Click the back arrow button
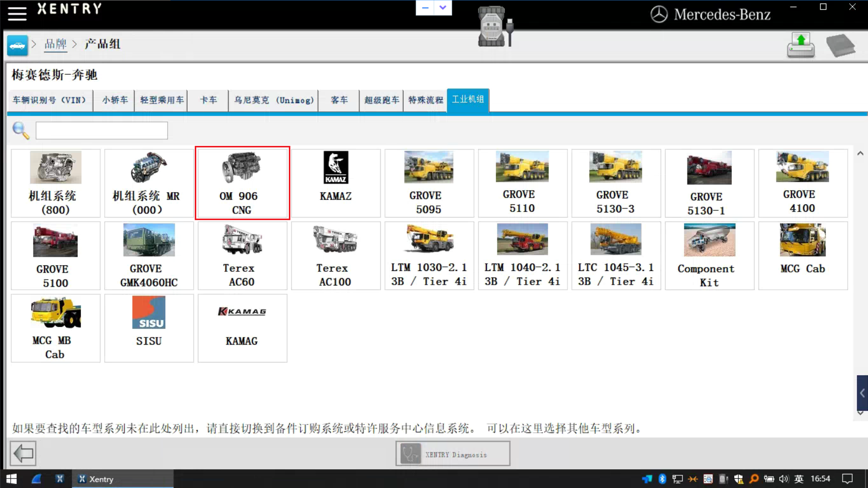This screenshot has width=868, height=488. click(23, 453)
